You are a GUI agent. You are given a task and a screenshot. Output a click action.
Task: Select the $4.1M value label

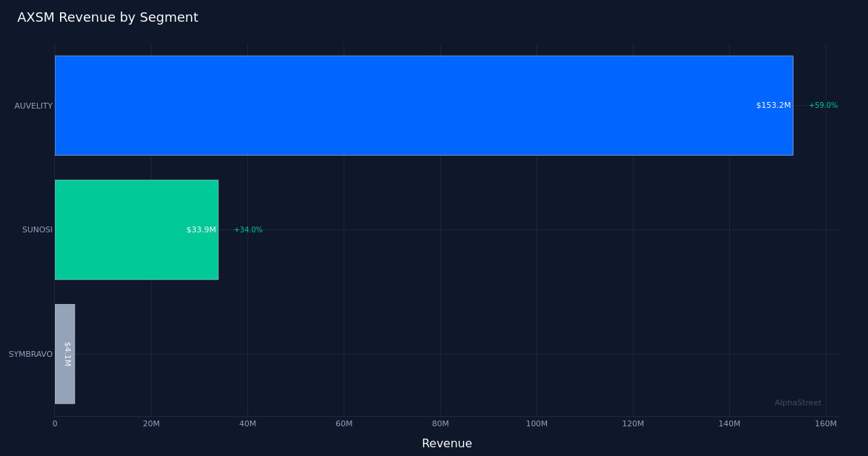67,354
